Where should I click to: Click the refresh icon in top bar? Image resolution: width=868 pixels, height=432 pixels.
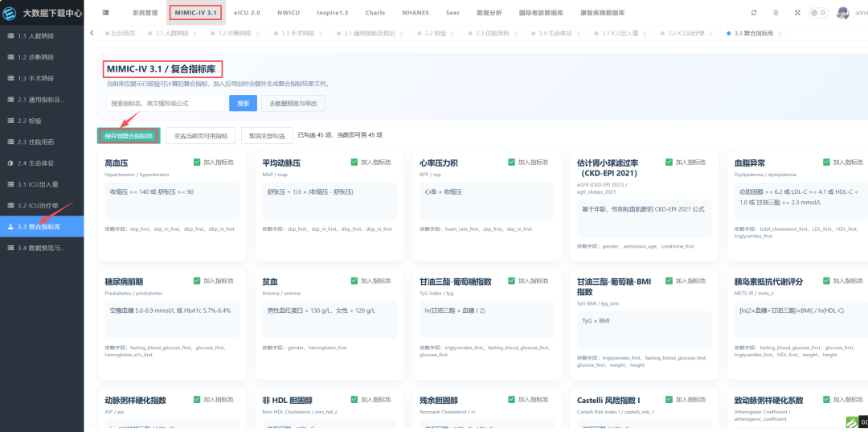pyautogui.click(x=753, y=13)
